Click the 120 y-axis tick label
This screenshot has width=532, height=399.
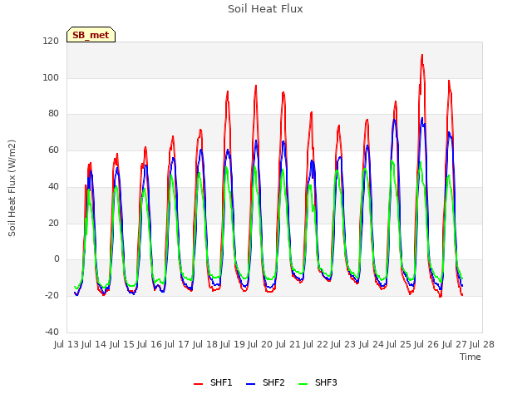[51, 41]
